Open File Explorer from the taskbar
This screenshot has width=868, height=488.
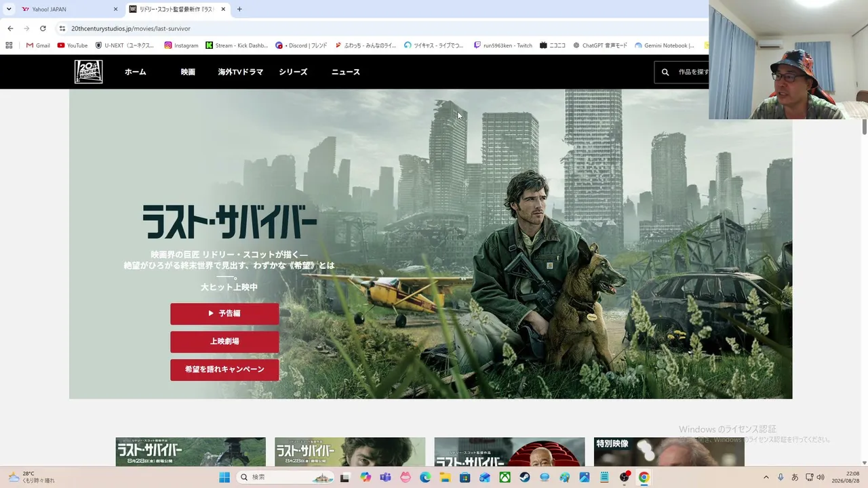[445, 477]
